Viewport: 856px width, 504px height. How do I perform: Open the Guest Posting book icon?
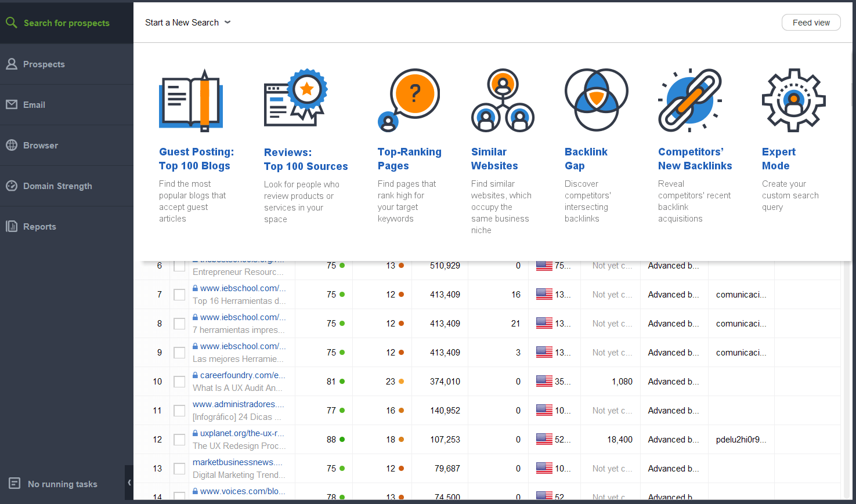pyautogui.click(x=190, y=100)
